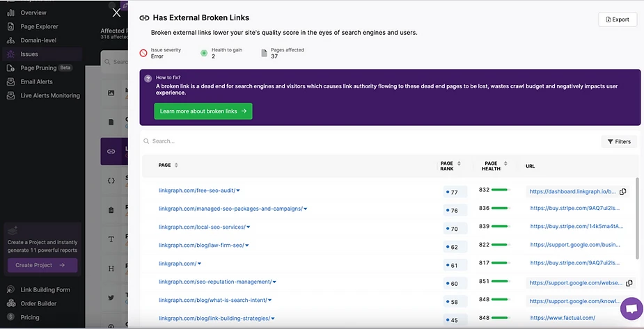Click the Page Explorer icon

(11, 26)
